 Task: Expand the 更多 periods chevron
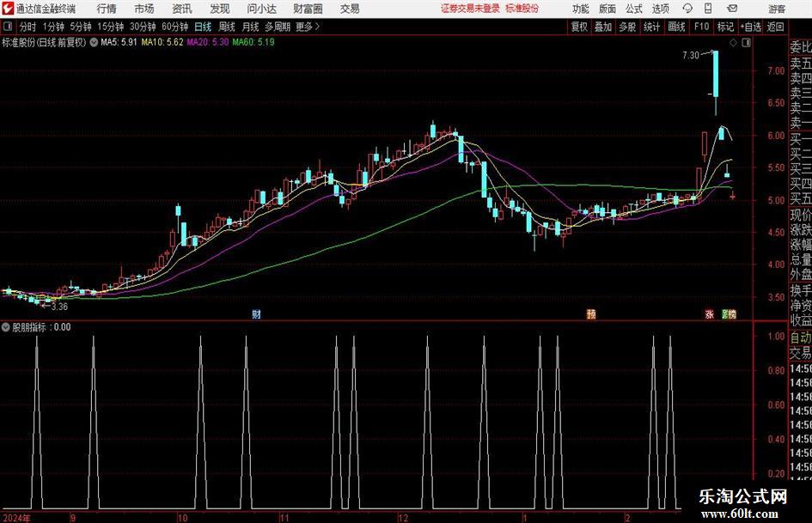(x=317, y=27)
